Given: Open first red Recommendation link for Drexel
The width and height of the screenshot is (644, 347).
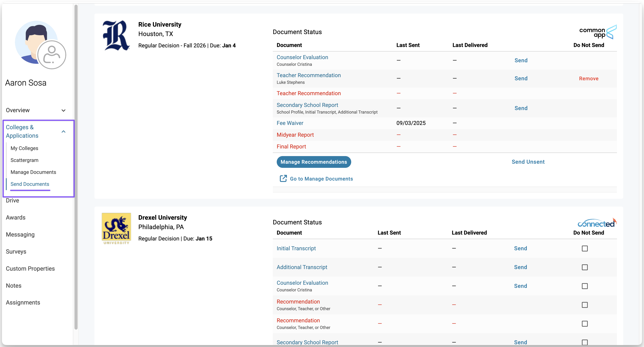Looking at the screenshot, I should (298, 302).
